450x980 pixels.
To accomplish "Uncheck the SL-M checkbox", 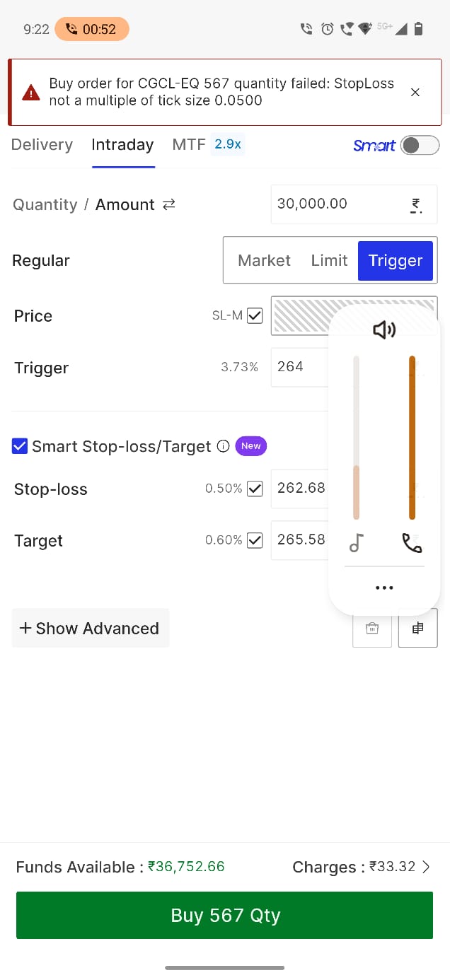I will pyautogui.click(x=255, y=315).
